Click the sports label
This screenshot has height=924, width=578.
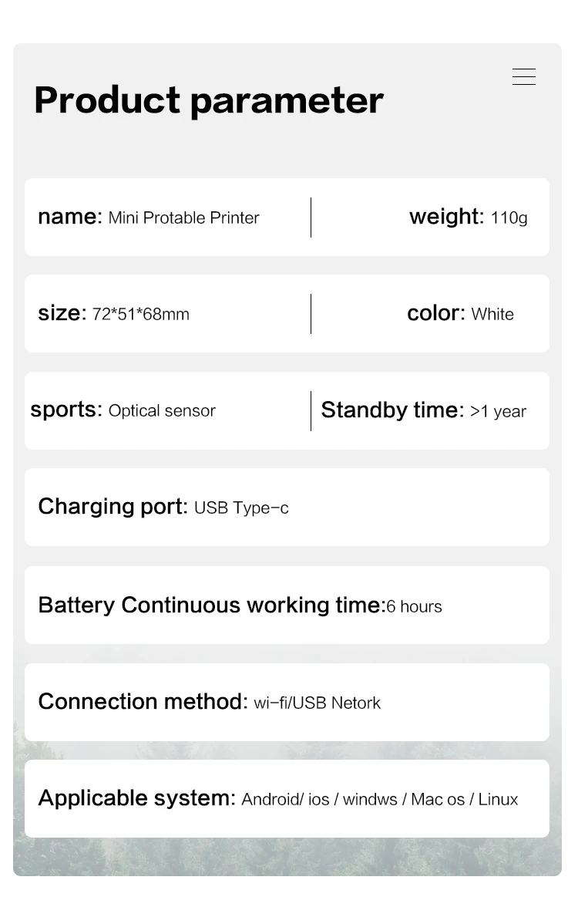click(66, 410)
